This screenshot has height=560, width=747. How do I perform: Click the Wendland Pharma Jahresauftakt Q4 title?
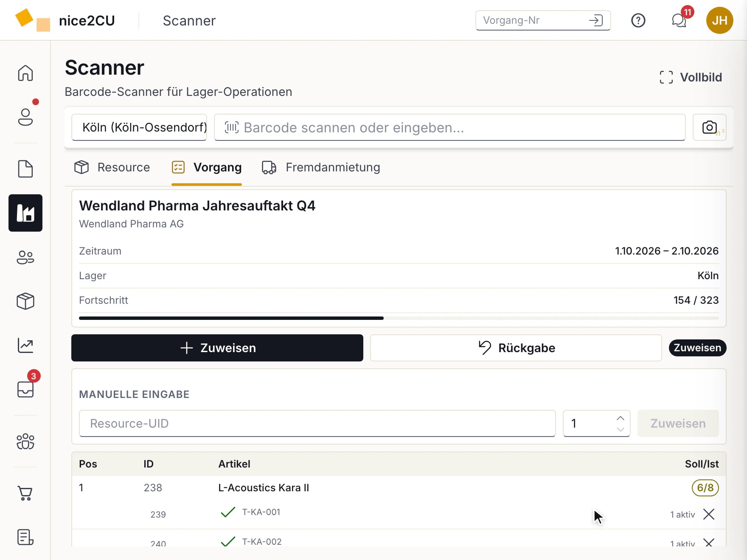[x=197, y=206]
